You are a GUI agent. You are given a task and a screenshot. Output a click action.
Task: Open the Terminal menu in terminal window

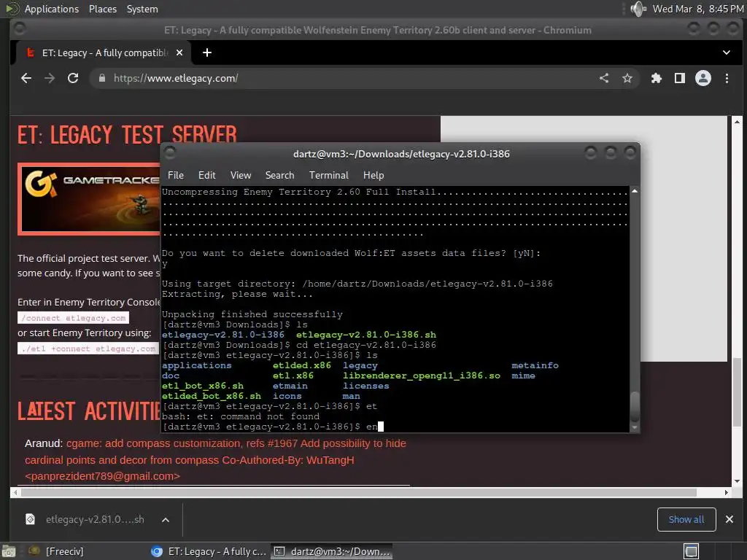click(x=329, y=175)
